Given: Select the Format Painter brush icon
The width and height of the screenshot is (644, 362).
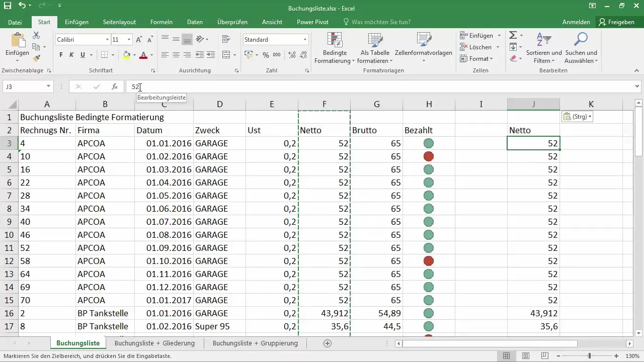Looking at the screenshot, I should point(36,58).
